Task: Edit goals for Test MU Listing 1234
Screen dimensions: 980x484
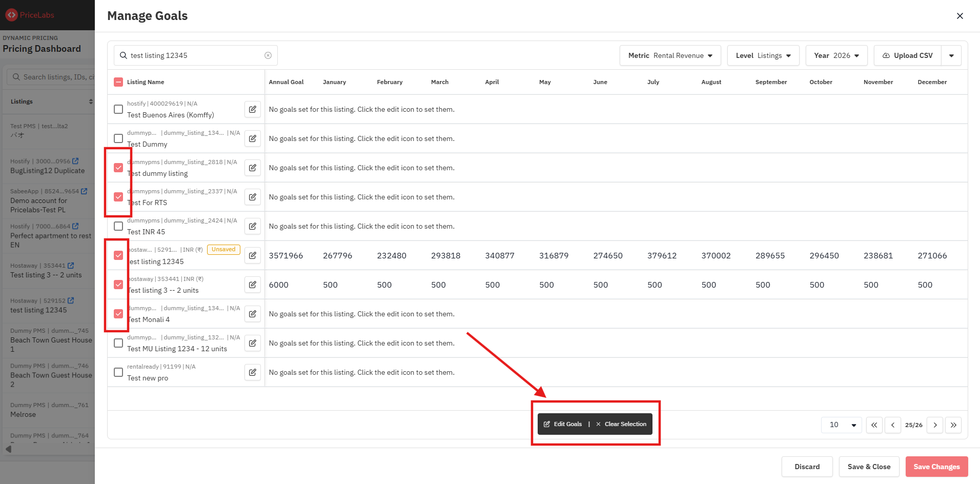Action: (253, 343)
